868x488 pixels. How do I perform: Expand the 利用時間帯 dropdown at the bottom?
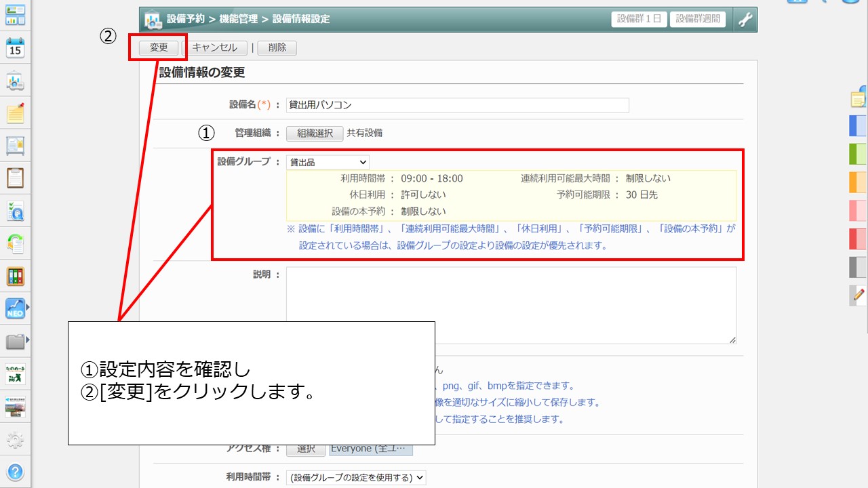point(356,477)
